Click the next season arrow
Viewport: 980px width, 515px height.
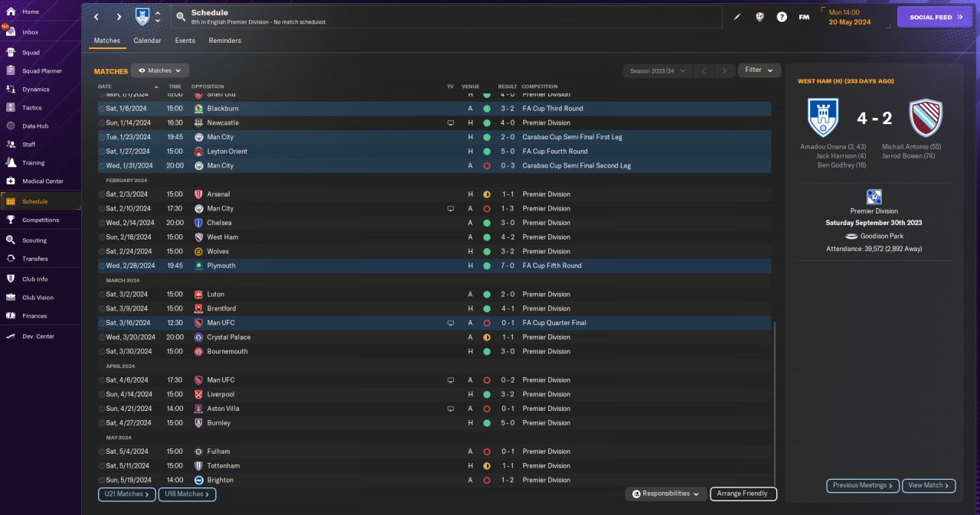click(724, 70)
